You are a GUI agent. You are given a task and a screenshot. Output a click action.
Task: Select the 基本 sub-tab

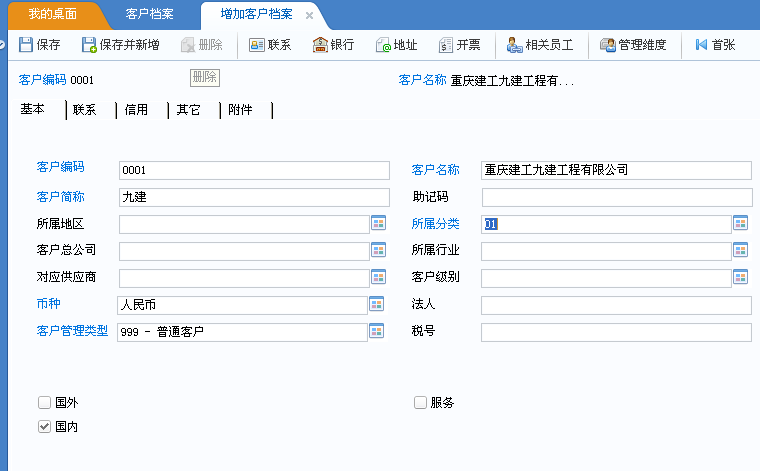point(32,110)
